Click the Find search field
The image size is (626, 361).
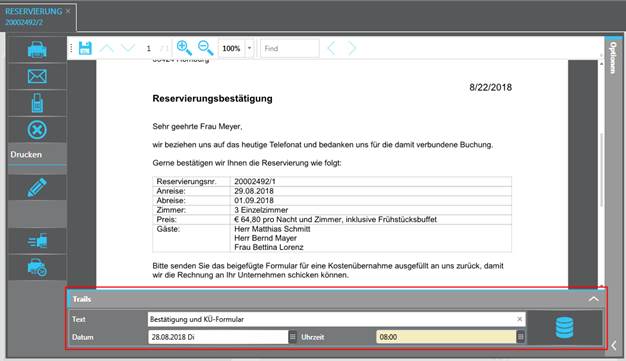pyautogui.click(x=290, y=48)
